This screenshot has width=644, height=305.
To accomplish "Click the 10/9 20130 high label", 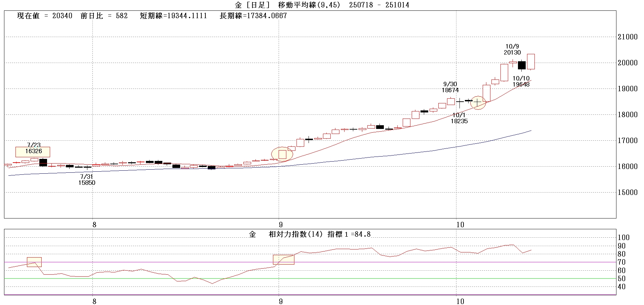I will pos(512,49).
